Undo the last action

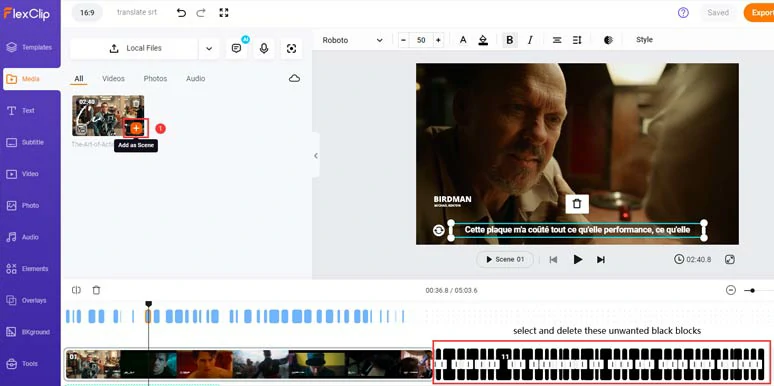tap(181, 13)
